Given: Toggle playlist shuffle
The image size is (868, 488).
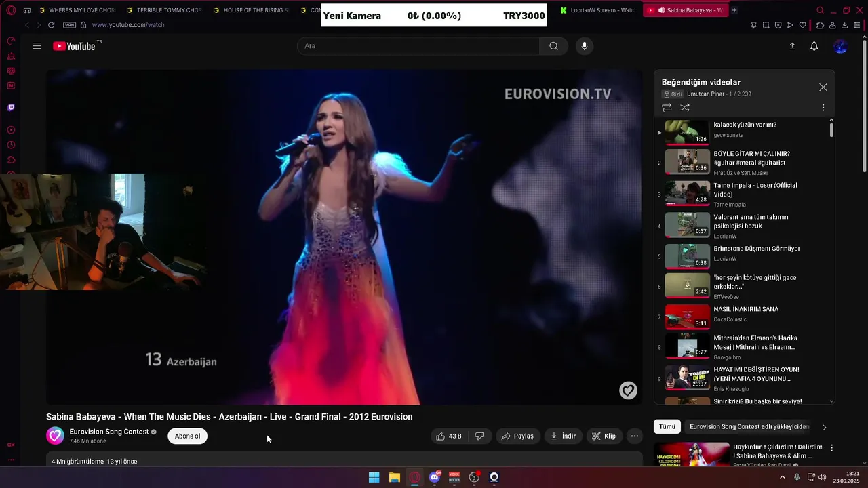Looking at the screenshot, I should point(685,108).
